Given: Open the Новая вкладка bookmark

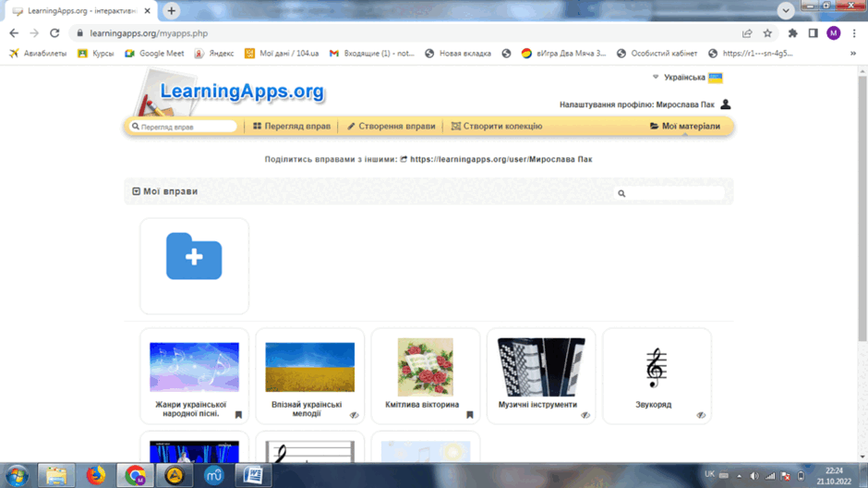Looking at the screenshot, I should pyautogui.click(x=458, y=54).
